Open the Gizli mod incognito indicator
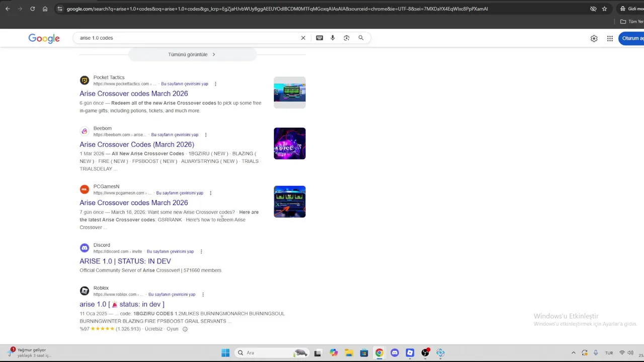The height and width of the screenshot is (362, 644). click(x=632, y=9)
